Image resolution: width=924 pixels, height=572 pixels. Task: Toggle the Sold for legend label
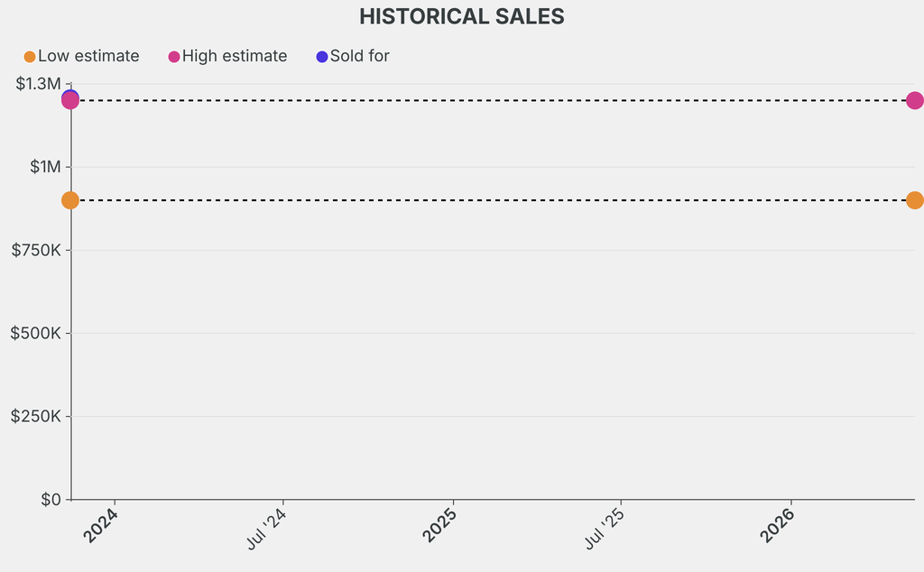360,56
